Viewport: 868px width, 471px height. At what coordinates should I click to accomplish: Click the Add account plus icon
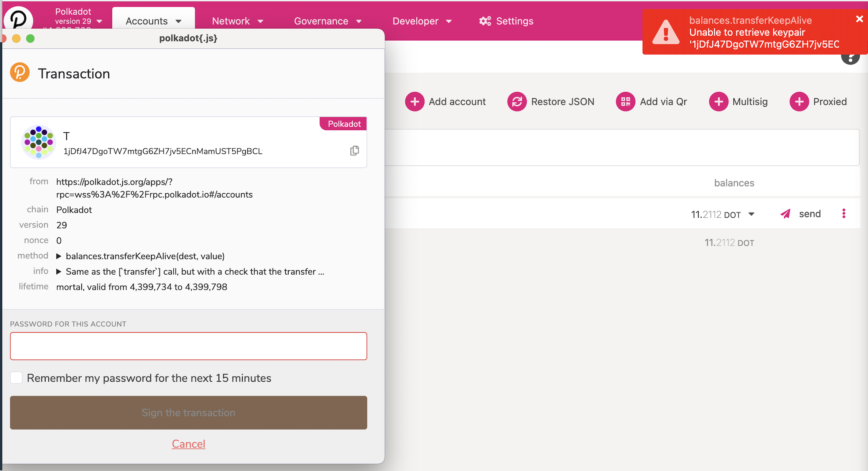pos(414,102)
